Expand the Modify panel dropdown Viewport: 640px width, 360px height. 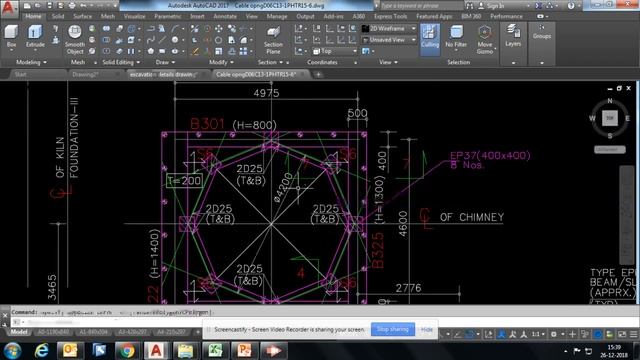(x=221, y=62)
